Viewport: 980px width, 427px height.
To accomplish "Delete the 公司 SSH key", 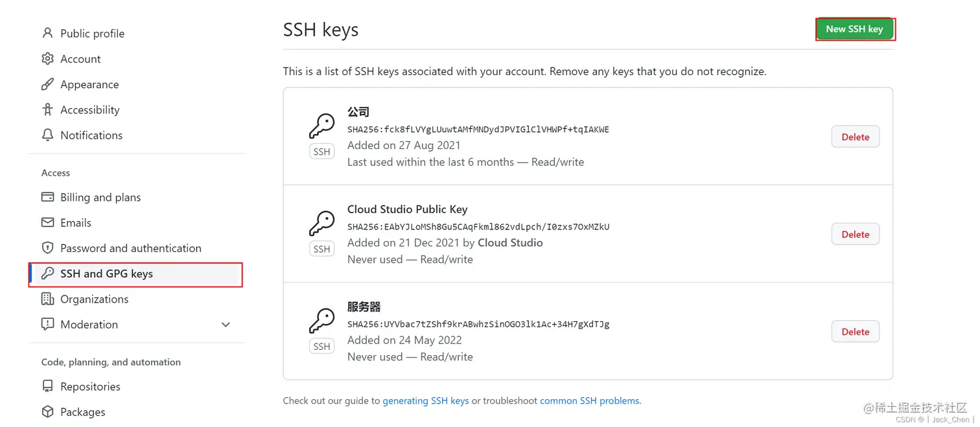I will click(x=855, y=137).
